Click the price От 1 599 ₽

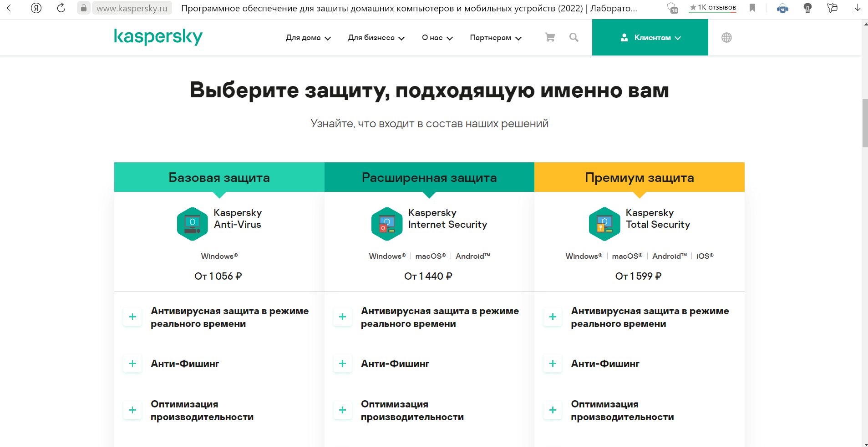(x=639, y=276)
